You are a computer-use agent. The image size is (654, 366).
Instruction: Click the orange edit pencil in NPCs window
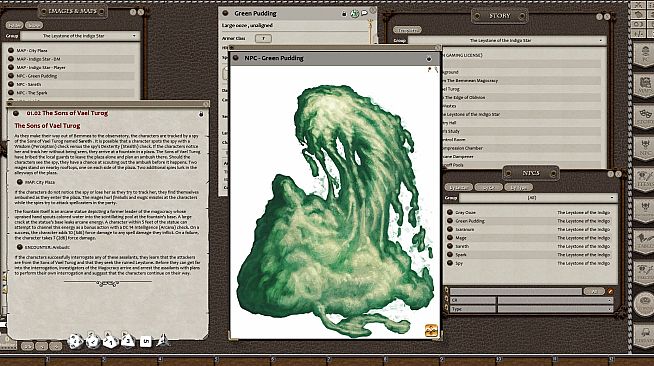pyautogui.click(x=610, y=291)
